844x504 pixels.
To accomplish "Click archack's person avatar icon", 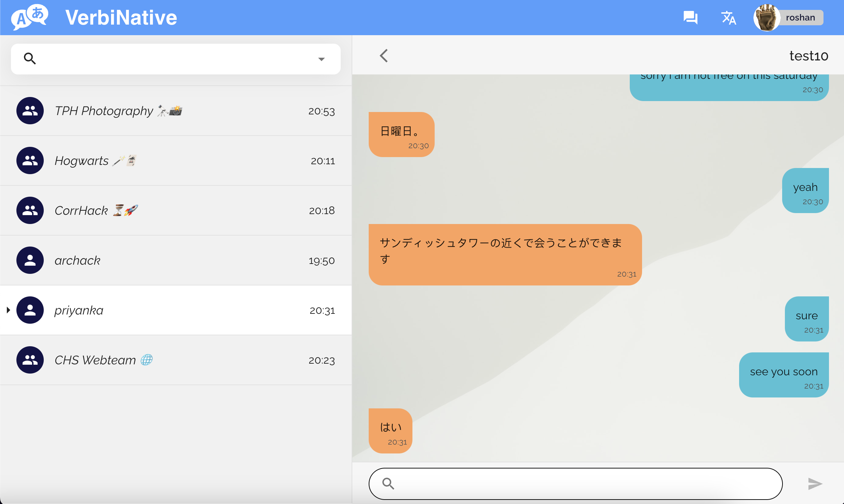I will point(30,260).
